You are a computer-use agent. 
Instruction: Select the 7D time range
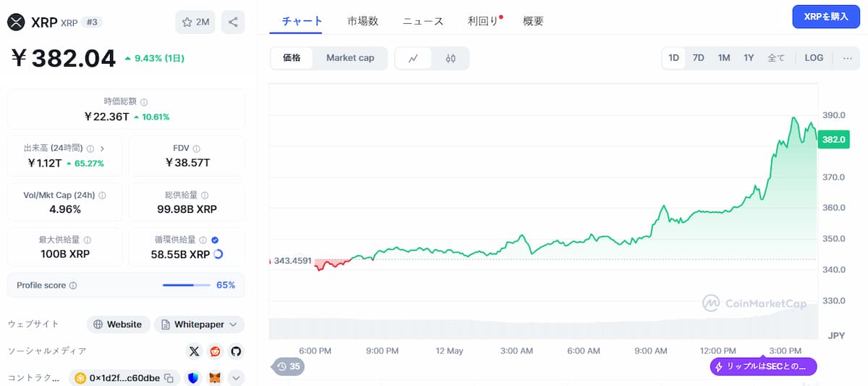698,58
